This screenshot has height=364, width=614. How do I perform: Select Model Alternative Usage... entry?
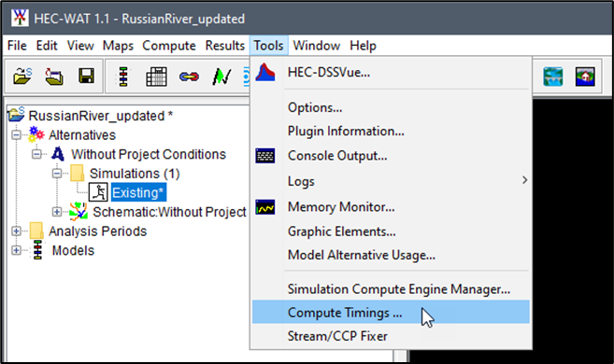click(x=391, y=255)
